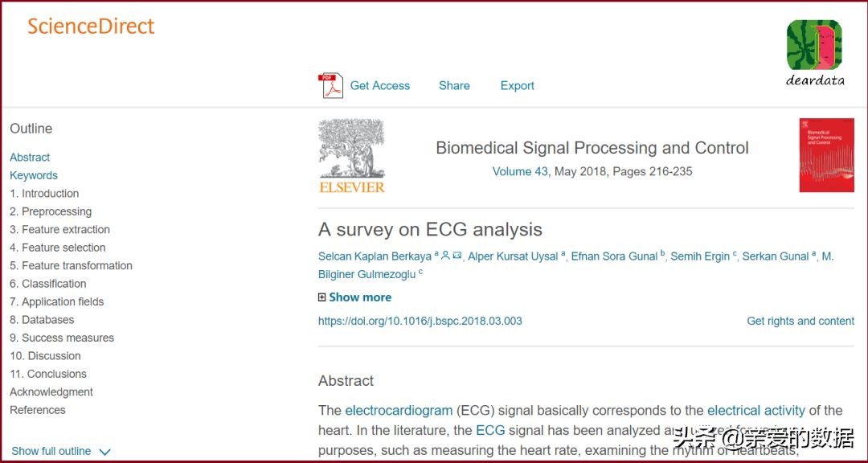Expand the Show full outline chevron
The image size is (868, 463).
click(x=104, y=452)
